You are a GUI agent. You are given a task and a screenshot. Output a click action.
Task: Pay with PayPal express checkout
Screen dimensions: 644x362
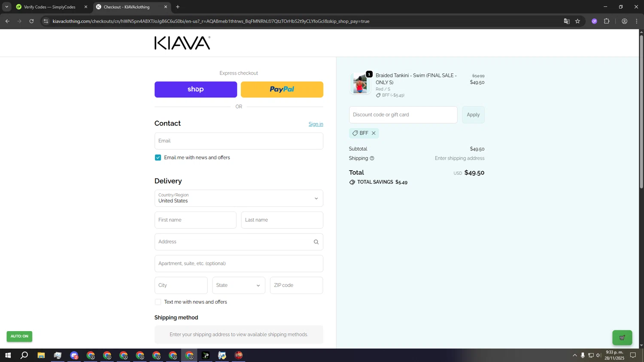click(x=282, y=90)
